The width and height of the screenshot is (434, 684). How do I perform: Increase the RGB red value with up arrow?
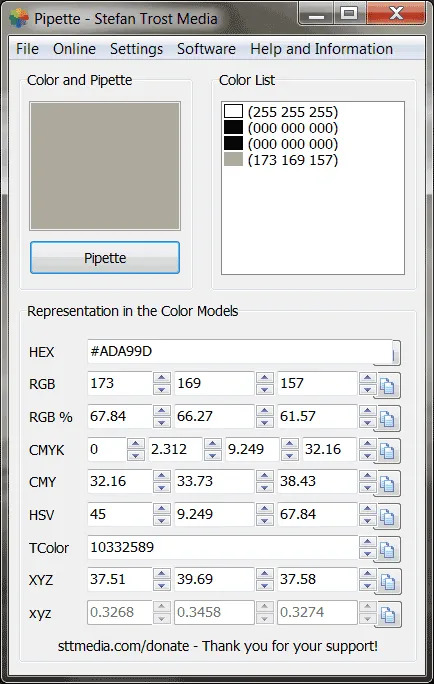click(162, 378)
